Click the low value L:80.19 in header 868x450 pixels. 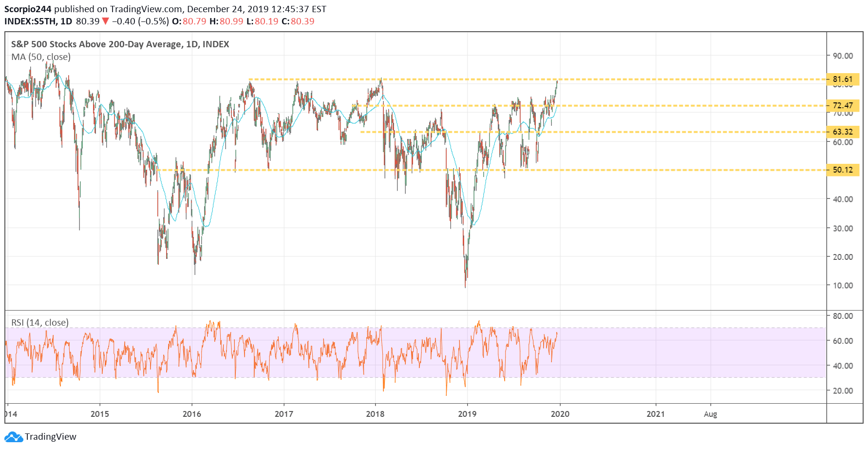pos(262,21)
